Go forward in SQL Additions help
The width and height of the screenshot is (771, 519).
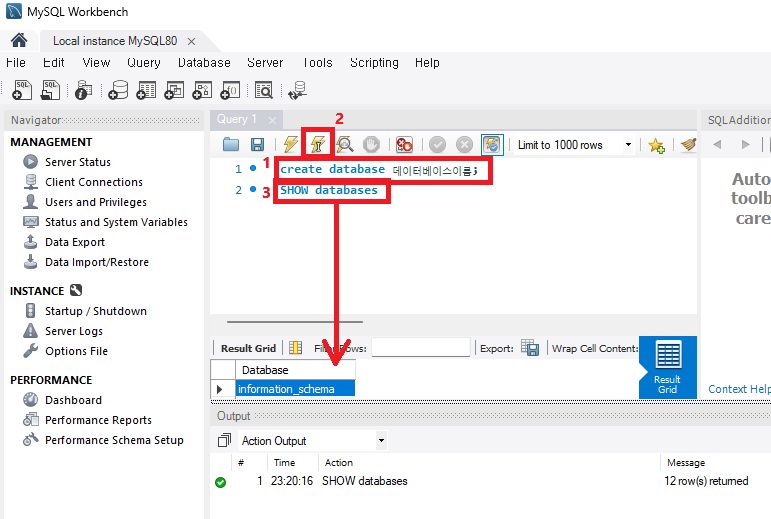point(745,144)
